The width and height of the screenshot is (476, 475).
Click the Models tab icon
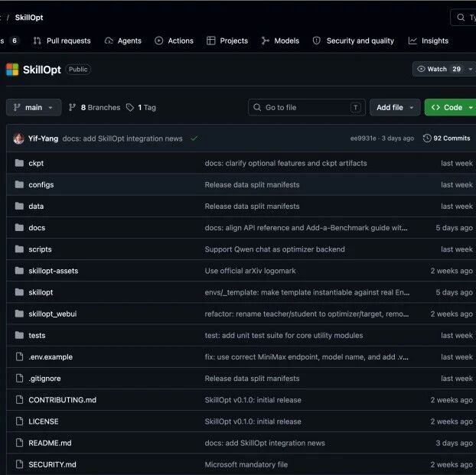tap(266, 41)
